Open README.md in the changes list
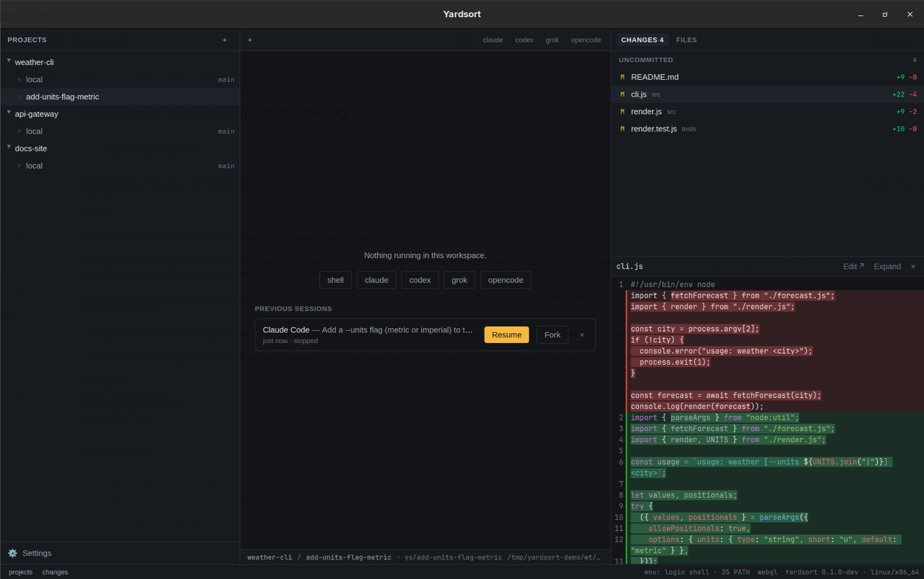 767,77
